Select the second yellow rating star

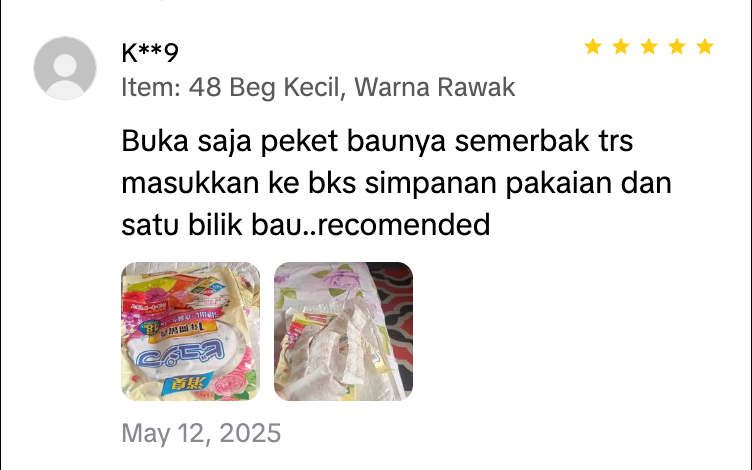(x=621, y=47)
